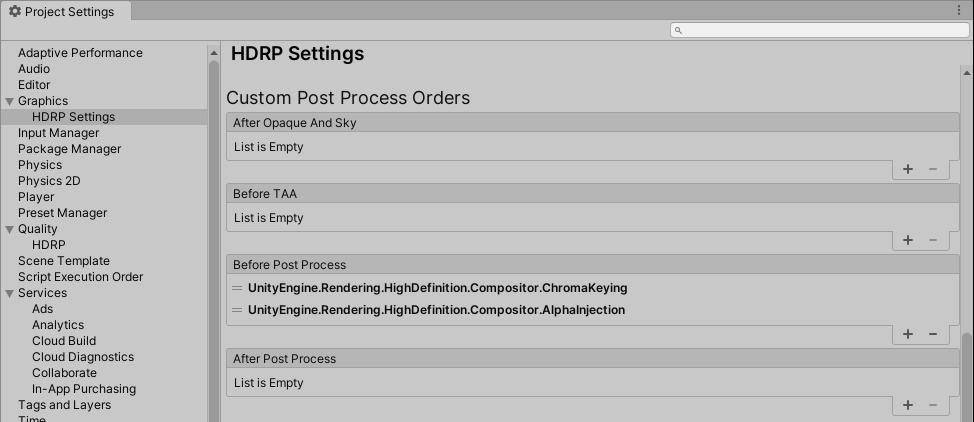Open Cloud Build under Services
Viewport: 974px width, 422px height.
(x=64, y=341)
